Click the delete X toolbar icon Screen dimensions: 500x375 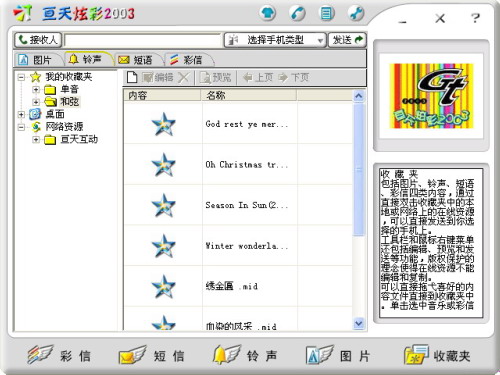(183, 78)
